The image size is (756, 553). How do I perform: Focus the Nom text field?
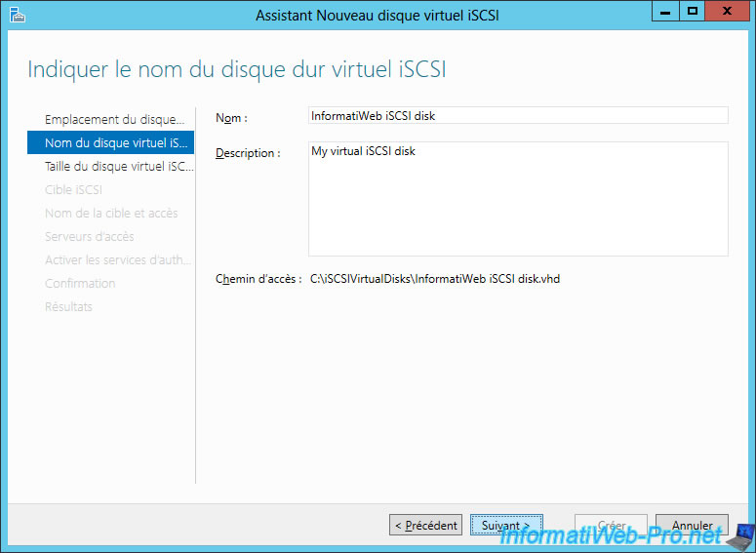pyautogui.click(x=518, y=116)
